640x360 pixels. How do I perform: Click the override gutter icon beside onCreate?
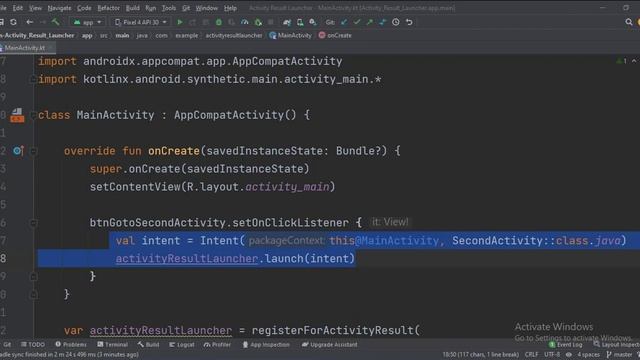click(18, 151)
